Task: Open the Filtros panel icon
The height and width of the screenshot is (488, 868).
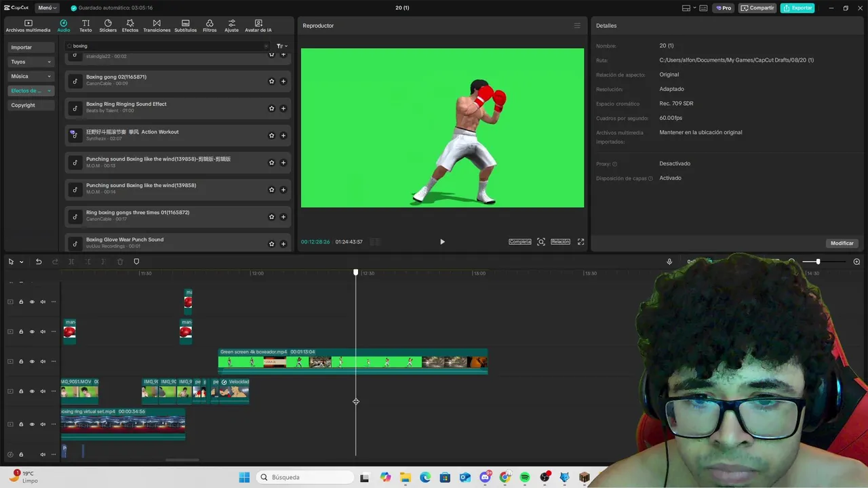Action: coord(210,26)
